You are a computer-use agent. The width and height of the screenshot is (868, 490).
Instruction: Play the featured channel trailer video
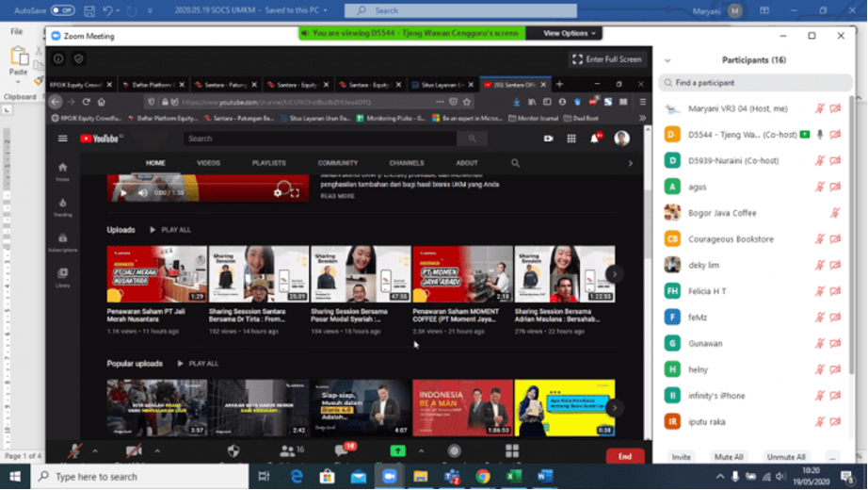(x=123, y=193)
